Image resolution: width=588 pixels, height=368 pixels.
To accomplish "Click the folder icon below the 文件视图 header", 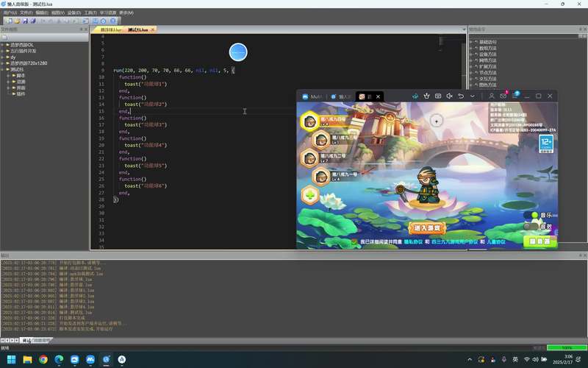I will [x=4, y=38].
